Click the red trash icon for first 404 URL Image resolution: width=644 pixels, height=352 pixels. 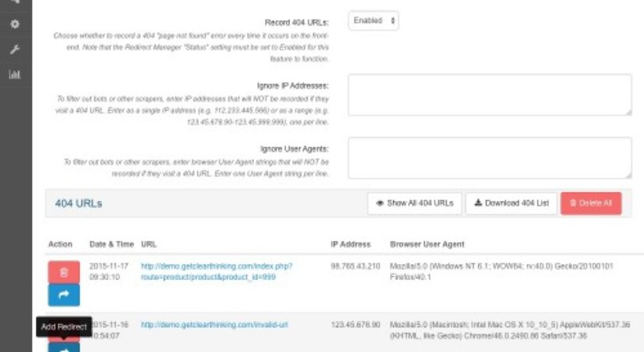(64, 272)
